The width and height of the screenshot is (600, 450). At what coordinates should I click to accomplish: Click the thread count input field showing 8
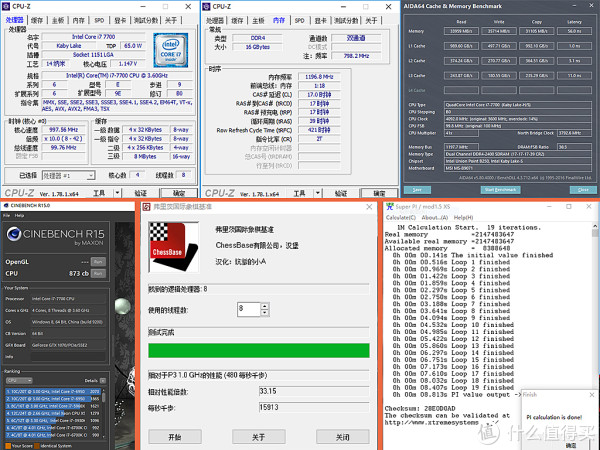pos(249,309)
